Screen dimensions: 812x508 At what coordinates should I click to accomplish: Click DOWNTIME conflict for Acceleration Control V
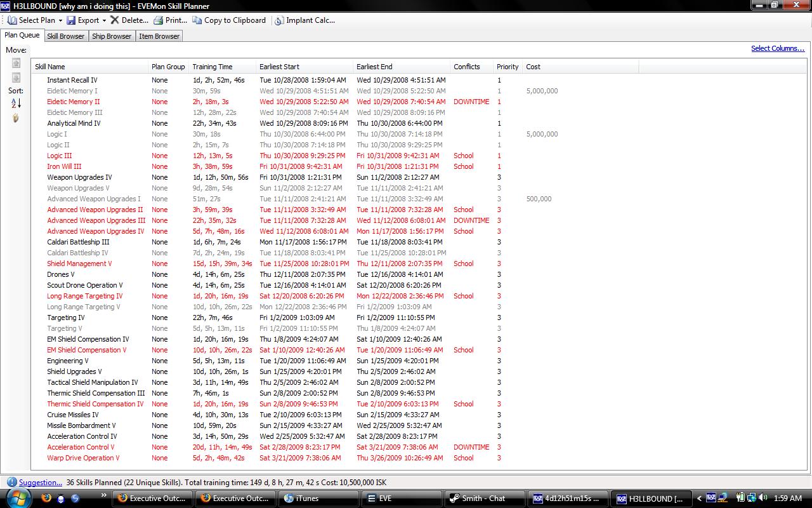(x=471, y=447)
